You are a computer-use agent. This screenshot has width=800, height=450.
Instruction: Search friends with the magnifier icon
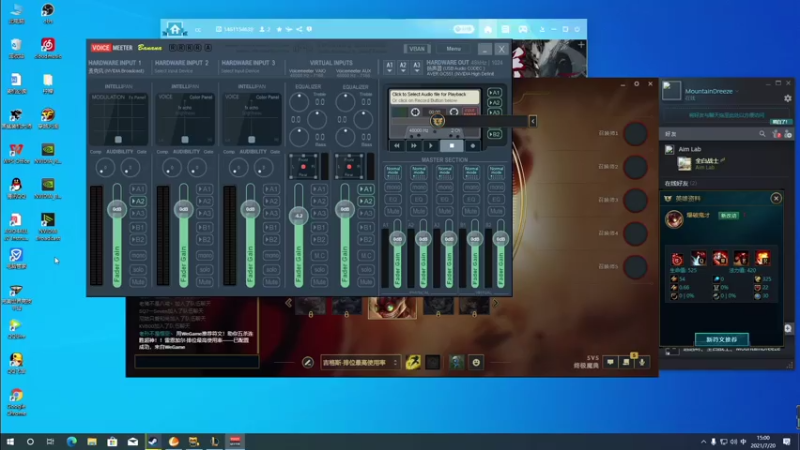point(762,134)
